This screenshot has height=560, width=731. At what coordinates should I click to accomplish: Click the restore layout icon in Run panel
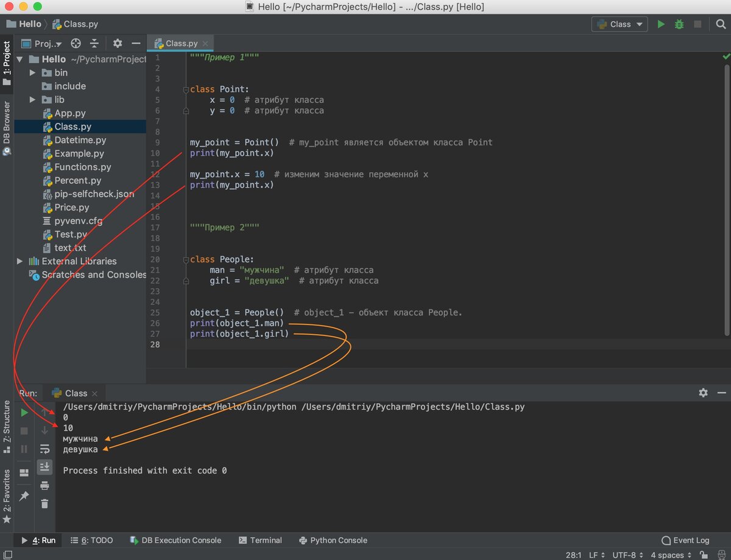click(x=24, y=472)
